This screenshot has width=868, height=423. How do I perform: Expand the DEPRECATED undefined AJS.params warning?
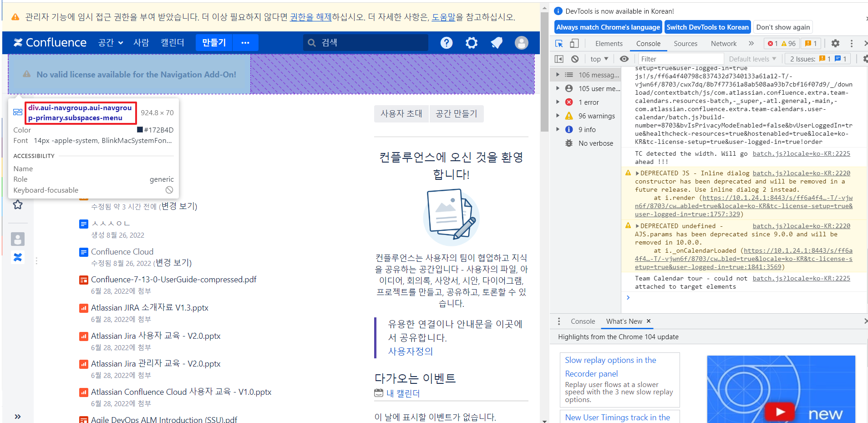tap(637, 226)
